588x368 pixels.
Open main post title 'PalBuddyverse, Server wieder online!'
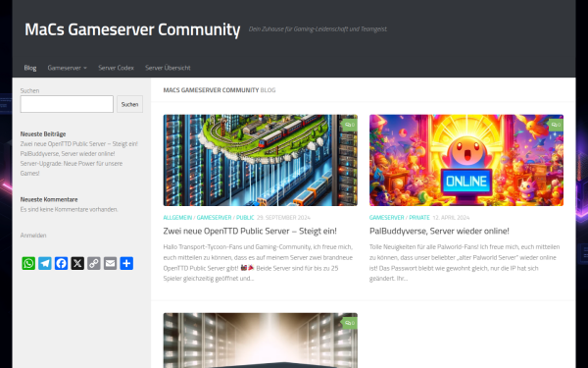439,231
